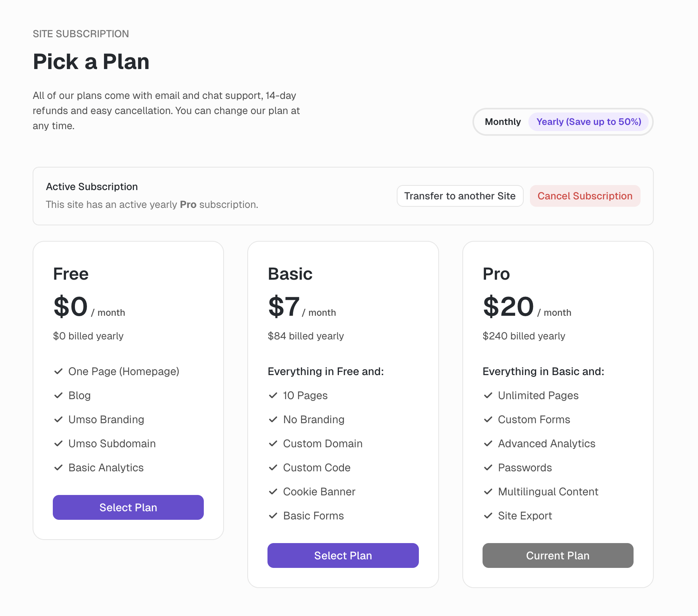Click the checkmark beside Site Export
The height and width of the screenshot is (616, 698).
(x=488, y=516)
